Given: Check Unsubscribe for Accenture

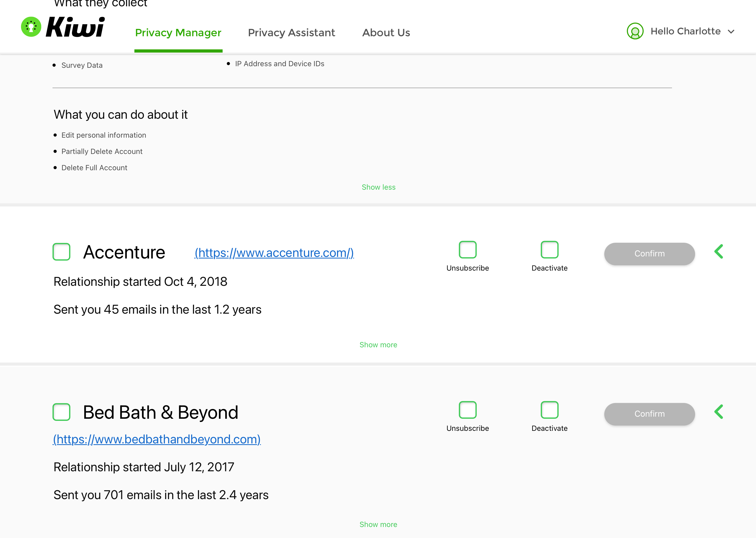Looking at the screenshot, I should (x=467, y=250).
